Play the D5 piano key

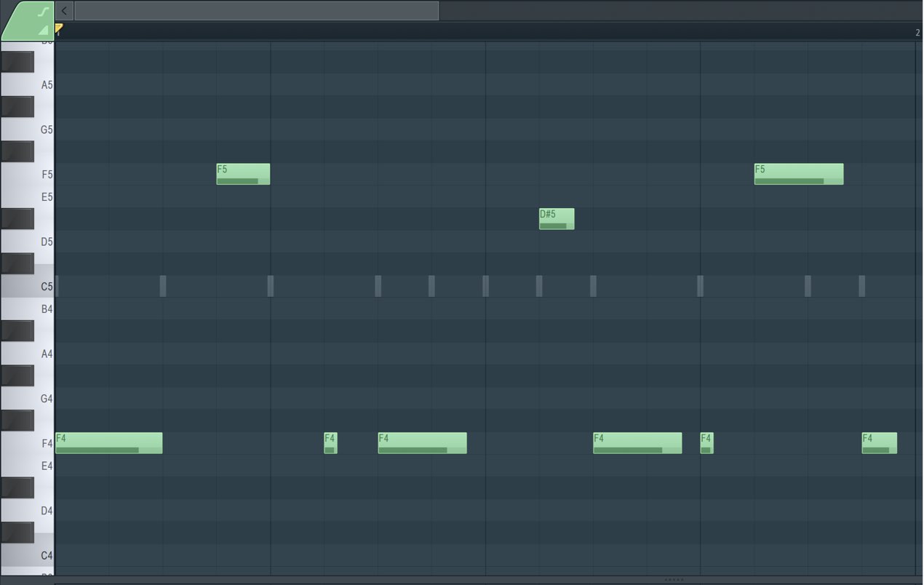click(44, 242)
